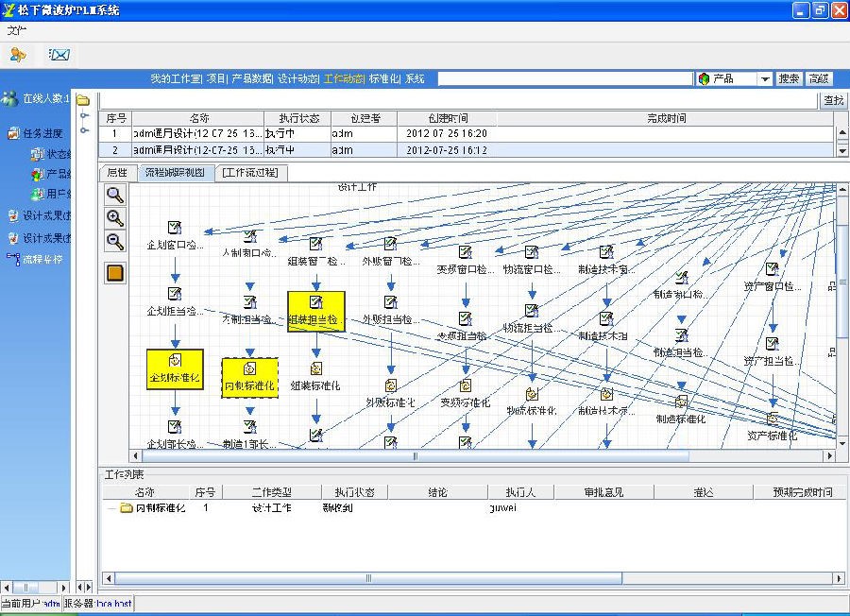Click the yellow folder icon above the tree
The image size is (850, 616).
point(83,100)
